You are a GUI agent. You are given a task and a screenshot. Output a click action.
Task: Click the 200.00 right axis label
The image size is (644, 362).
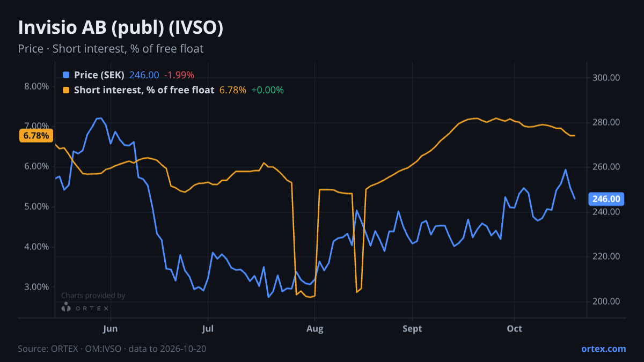tap(608, 301)
